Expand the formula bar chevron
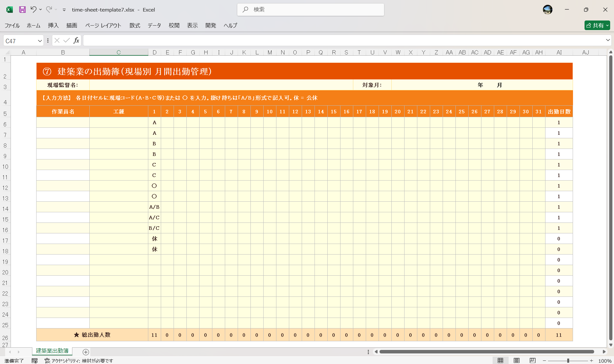The image size is (614, 364). (x=608, y=40)
